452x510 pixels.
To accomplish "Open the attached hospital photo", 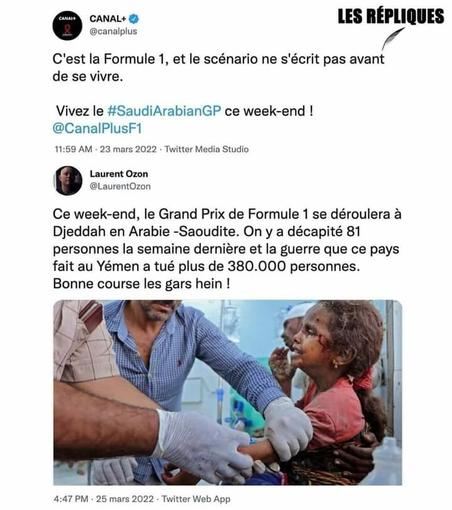I will coord(228,392).
